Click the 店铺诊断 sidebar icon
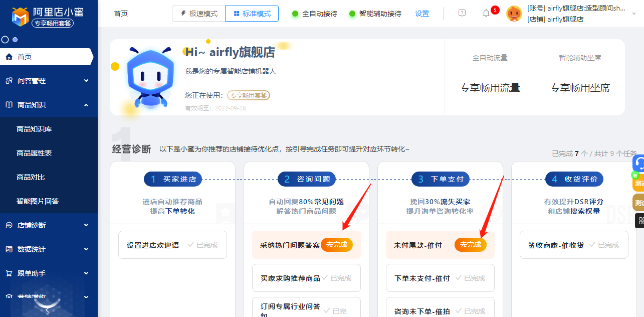 pos(9,225)
